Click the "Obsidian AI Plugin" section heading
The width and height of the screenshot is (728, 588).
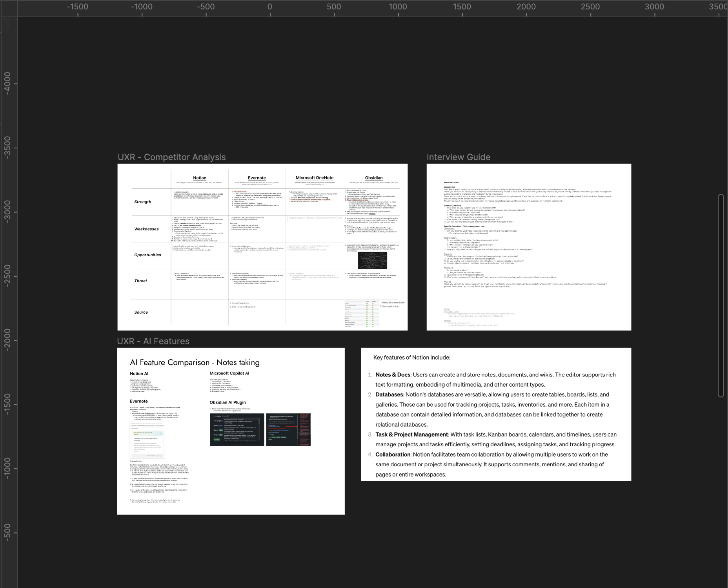[227, 402]
